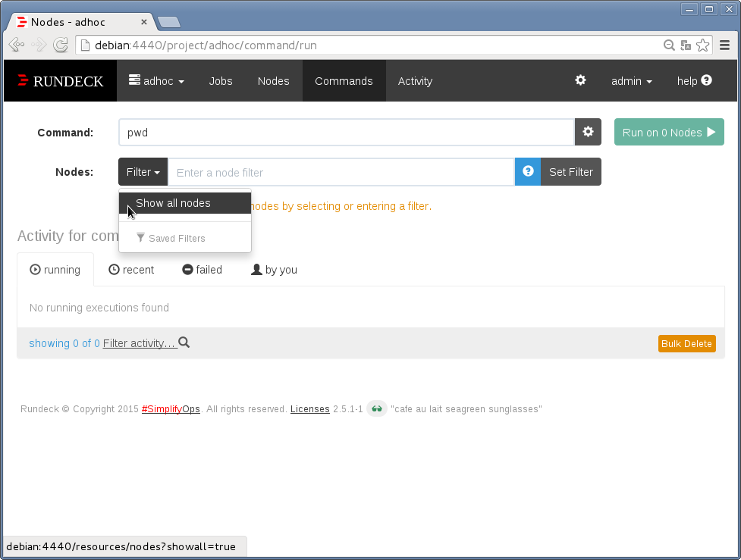Image resolution: width=741 pixels, height=560 pixels.
Task: Click the Set Filter button
Action: click(x=571, y=172)
